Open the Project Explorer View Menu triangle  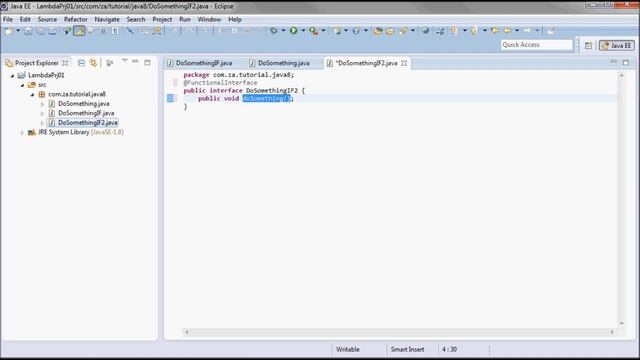(x=124, y=61)
